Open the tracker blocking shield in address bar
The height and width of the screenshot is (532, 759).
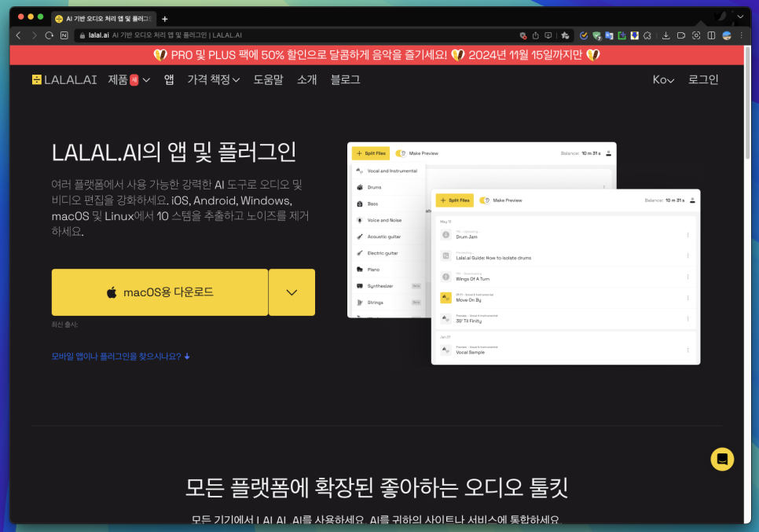click(x=522, y=35)
